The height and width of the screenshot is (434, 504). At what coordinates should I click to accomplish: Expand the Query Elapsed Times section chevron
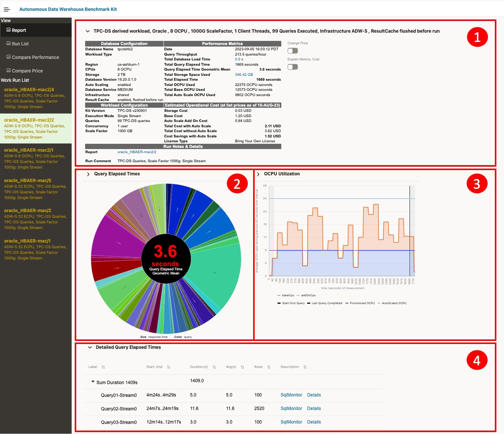88,174
